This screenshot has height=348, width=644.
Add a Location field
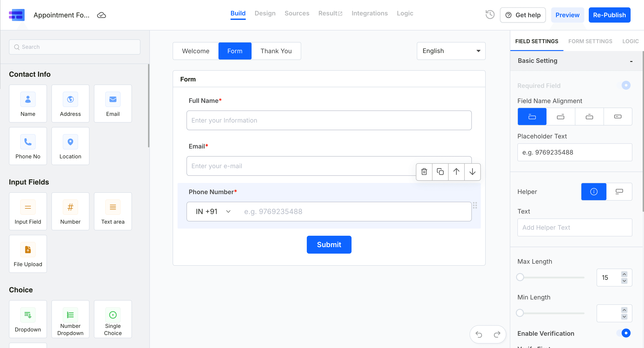70,146
